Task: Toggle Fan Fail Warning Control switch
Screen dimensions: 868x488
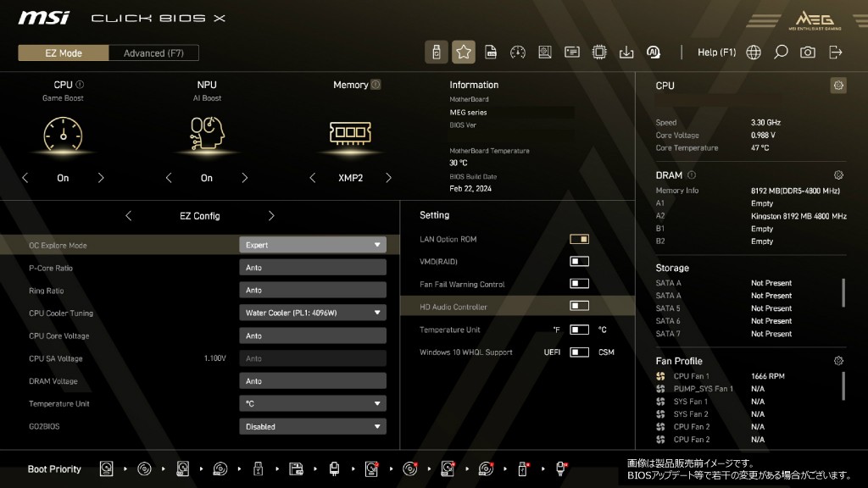Action: coord(579,283)
